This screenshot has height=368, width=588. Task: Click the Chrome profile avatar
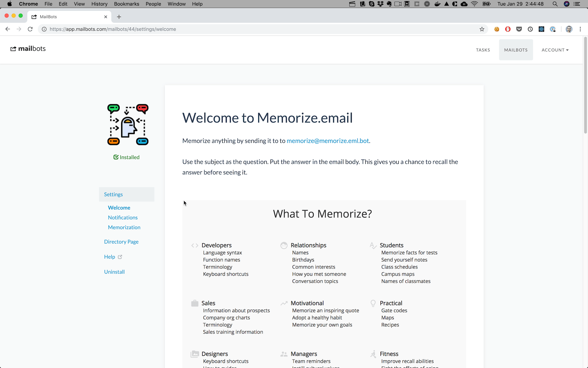pos(569,29)
